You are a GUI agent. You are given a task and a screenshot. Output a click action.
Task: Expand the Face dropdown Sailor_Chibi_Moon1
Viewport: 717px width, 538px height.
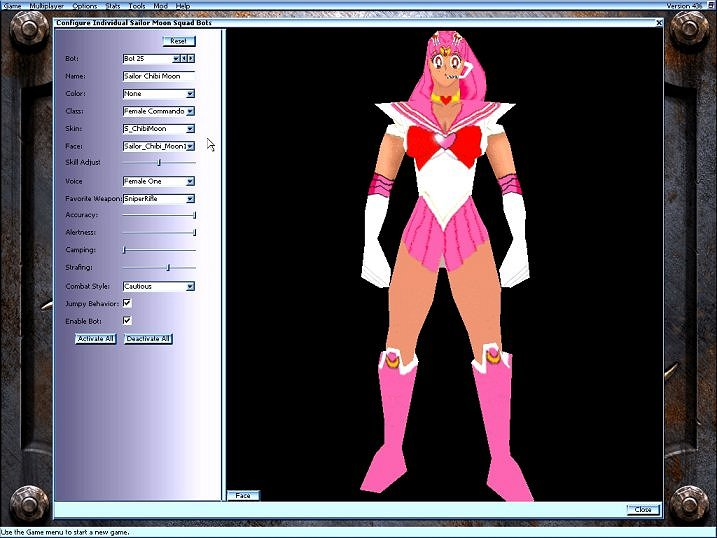pos(190,146)
